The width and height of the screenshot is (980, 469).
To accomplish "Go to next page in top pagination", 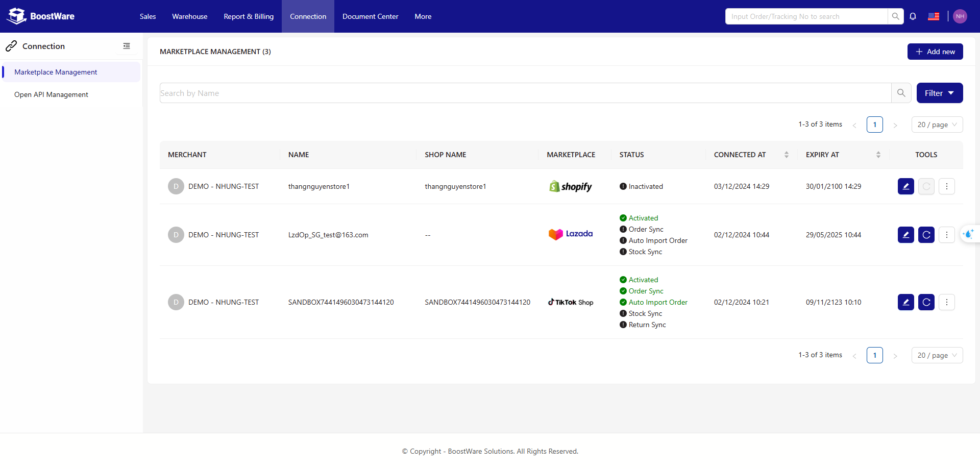I will coord(895,125).
